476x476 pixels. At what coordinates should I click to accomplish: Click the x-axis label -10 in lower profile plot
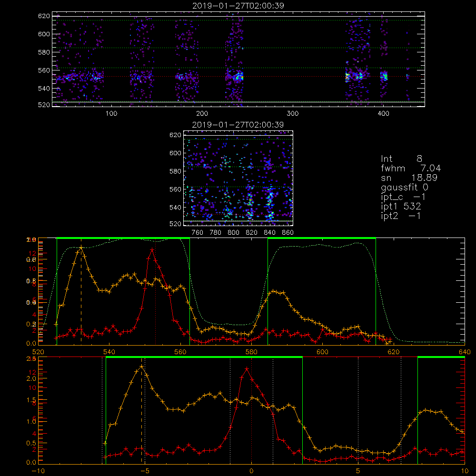click(38, 471)
